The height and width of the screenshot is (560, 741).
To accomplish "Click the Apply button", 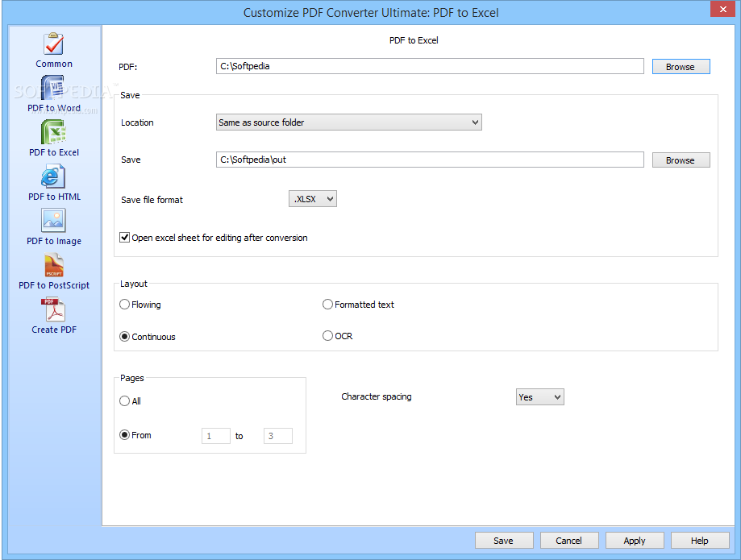I will [x=635, y=541].
